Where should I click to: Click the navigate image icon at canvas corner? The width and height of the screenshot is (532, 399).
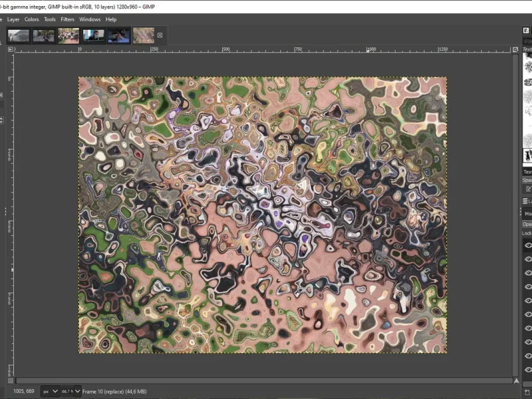click(x=516, y=381)
